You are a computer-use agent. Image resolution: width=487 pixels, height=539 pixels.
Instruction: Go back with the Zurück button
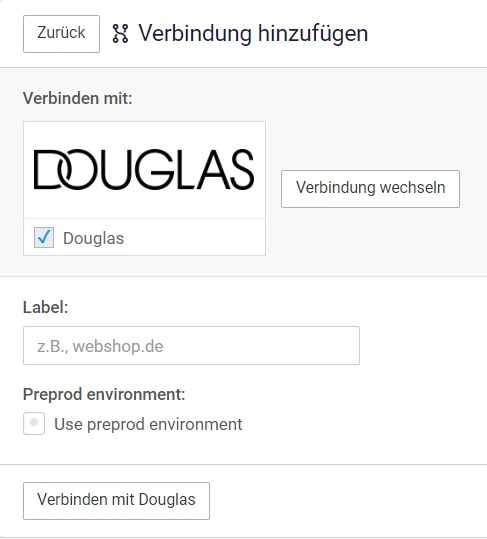tap(62, 34)
